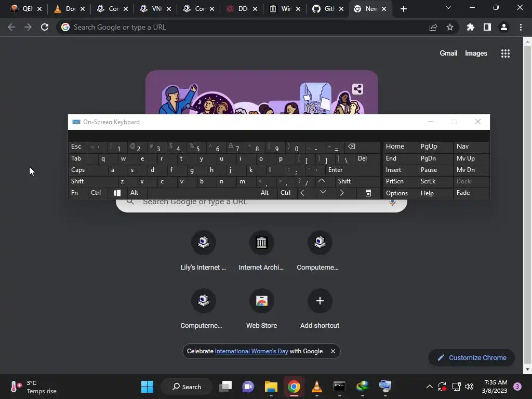
Task: Show hidden system tray icons
Action: [429, 387]
